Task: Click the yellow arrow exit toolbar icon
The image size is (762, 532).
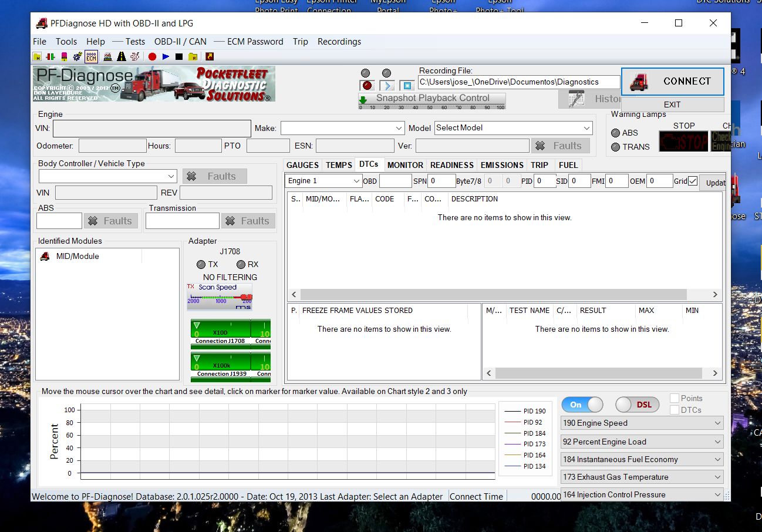Action: coord(210,56)
